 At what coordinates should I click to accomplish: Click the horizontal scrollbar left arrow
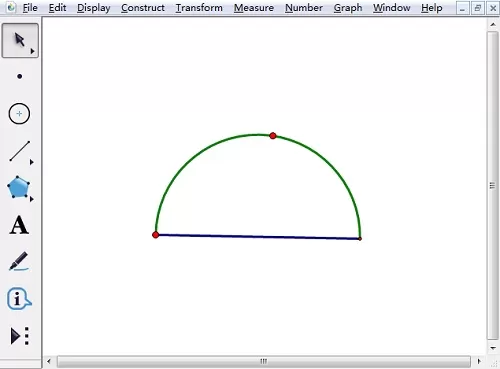click(x=49, y=361)
